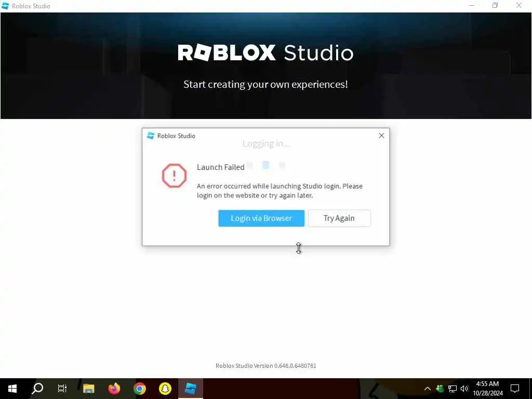Click the Login via Browser button
The height and width of the screenshot is (399, 532).
click(x=261, y=218)
